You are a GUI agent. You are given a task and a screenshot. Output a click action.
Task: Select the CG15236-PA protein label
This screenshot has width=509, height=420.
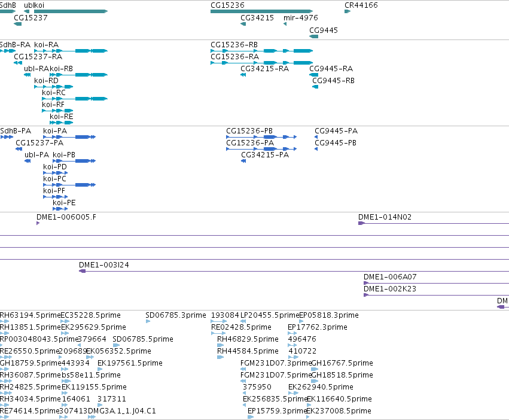(250, 143)
